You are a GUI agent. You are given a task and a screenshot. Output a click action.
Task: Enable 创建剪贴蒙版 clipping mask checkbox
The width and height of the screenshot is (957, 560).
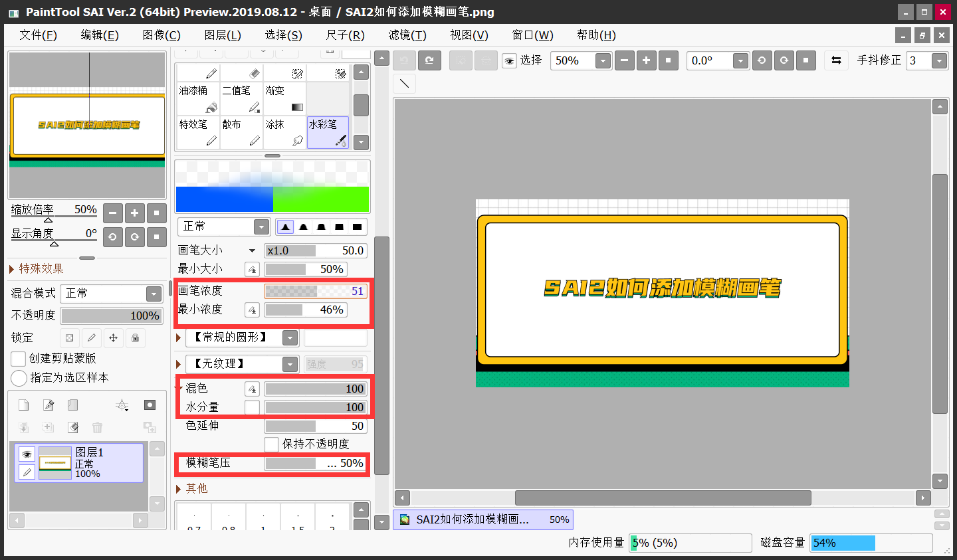(19, 359)
